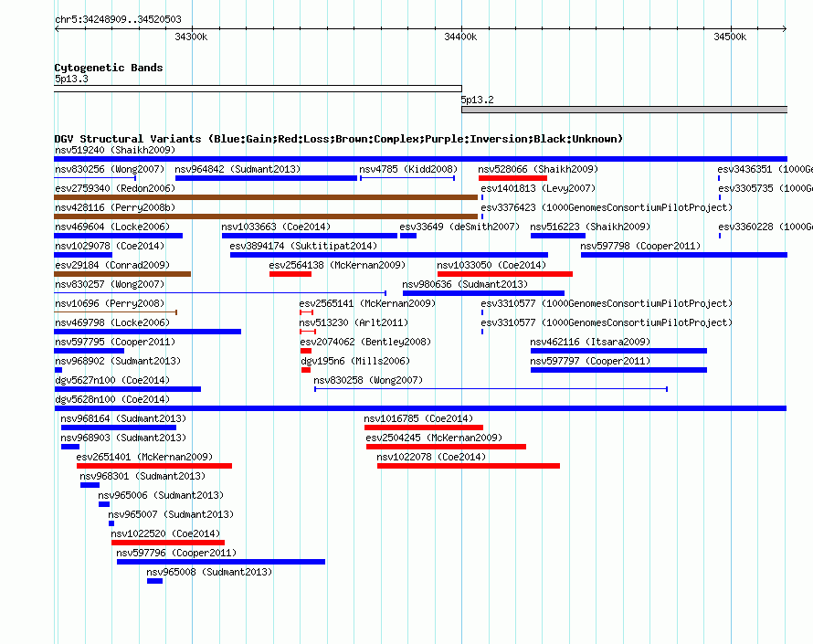Click the 34400k ruler position marker

pyautogui.click(x=460, y=37)
